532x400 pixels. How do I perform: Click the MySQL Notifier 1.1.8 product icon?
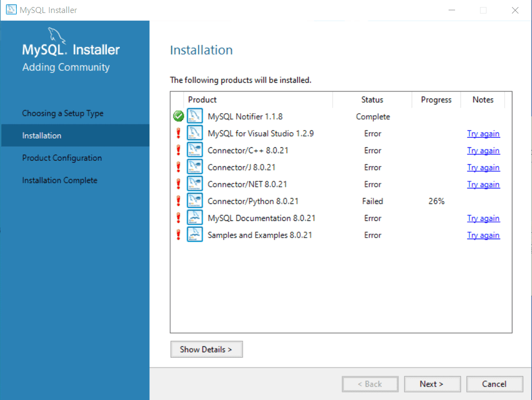click(194, 116)
